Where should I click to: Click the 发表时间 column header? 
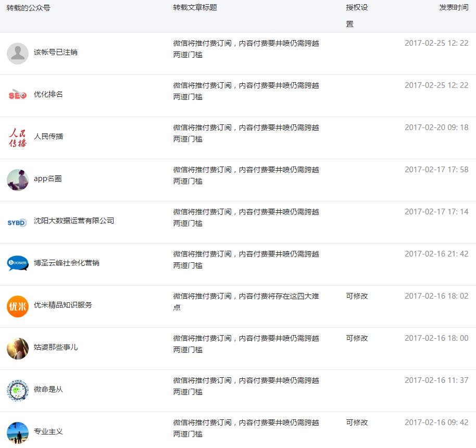453,8
